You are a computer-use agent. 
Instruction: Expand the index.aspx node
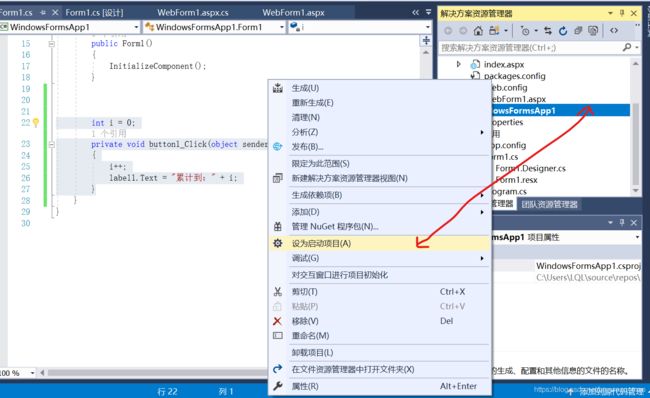(458, 64)
